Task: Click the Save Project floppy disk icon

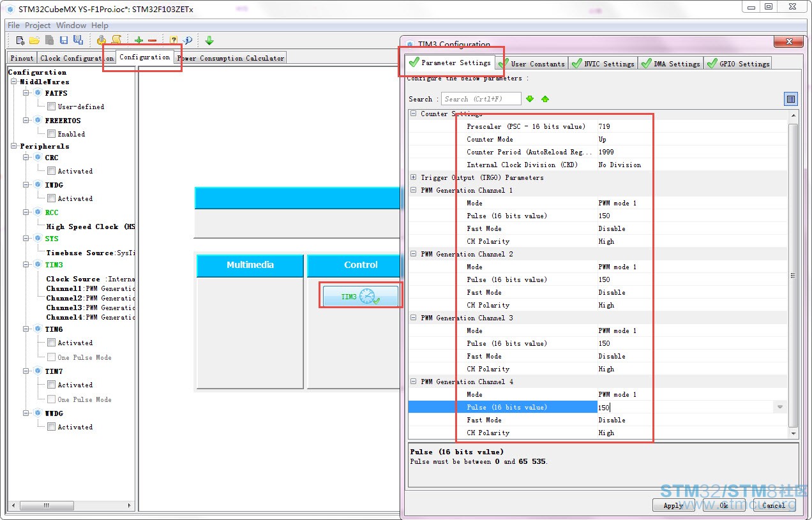Action: pos(64,40)
